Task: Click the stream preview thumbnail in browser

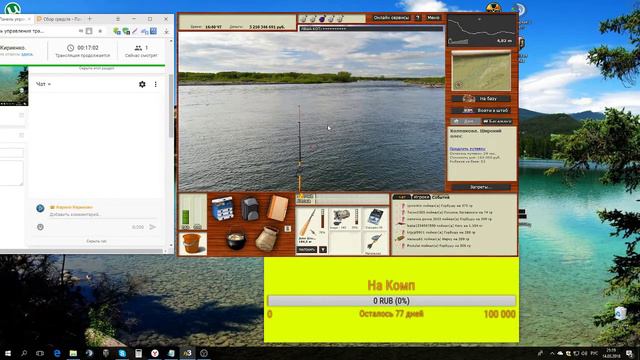Action: (x=14, y=86)
